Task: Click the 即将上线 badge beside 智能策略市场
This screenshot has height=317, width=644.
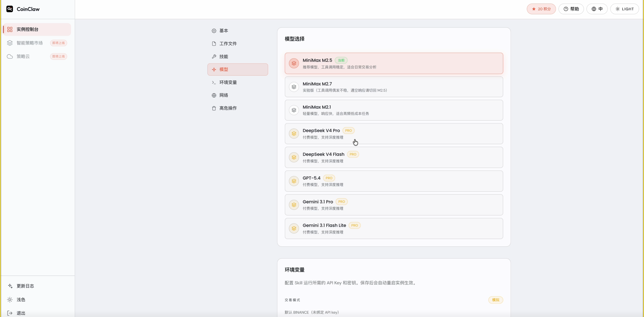Action: tap(58, 43)
